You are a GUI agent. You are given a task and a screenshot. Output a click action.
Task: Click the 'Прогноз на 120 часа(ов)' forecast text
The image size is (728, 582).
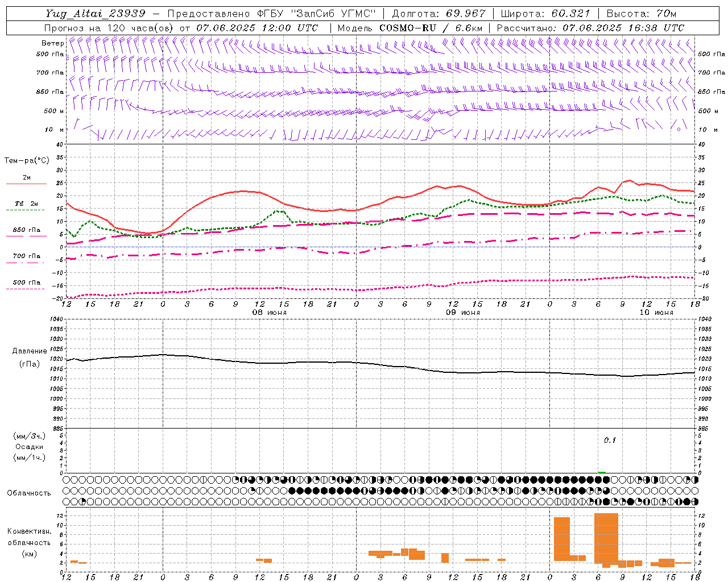pos(110,28)
